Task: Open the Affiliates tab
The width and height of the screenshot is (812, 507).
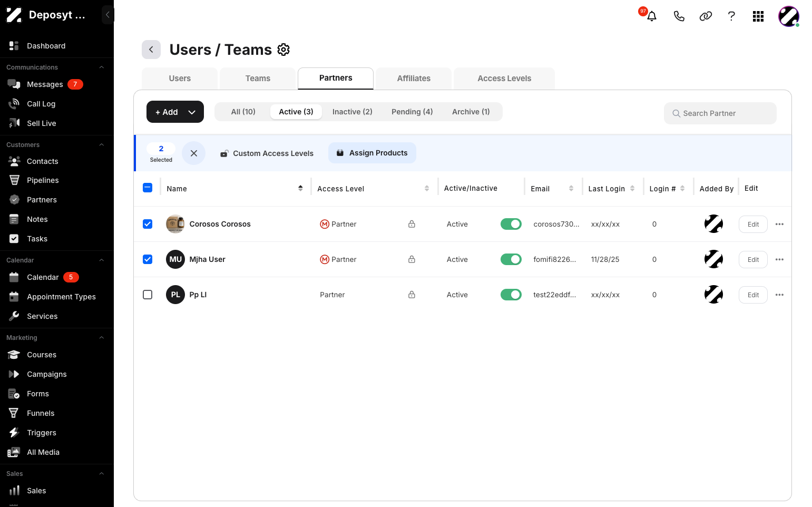Action: 414,79
